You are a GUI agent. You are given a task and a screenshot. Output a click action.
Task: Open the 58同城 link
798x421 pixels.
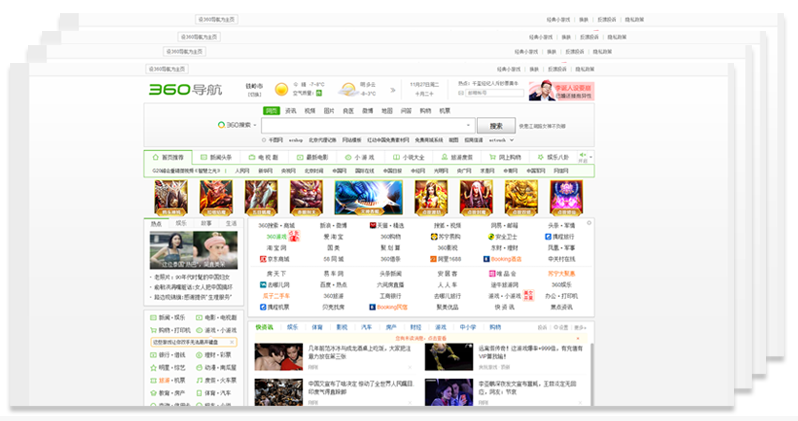click(333, 259)
